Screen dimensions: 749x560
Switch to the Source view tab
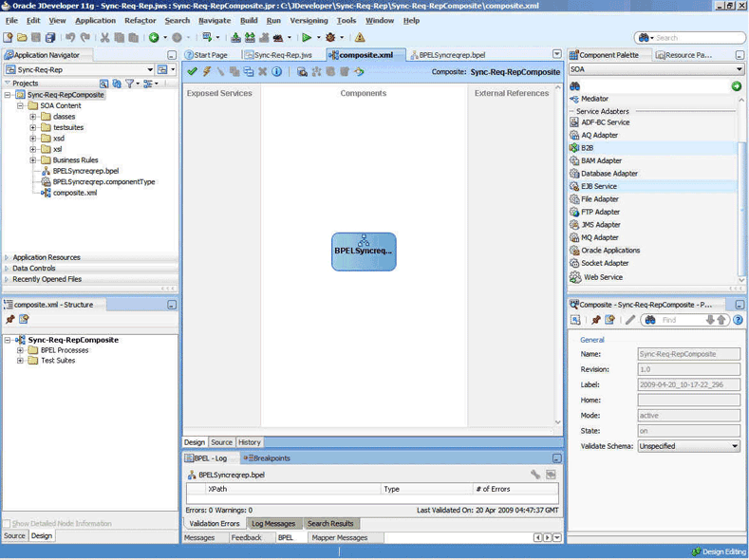pyautogui.click(x=221, y=442)
